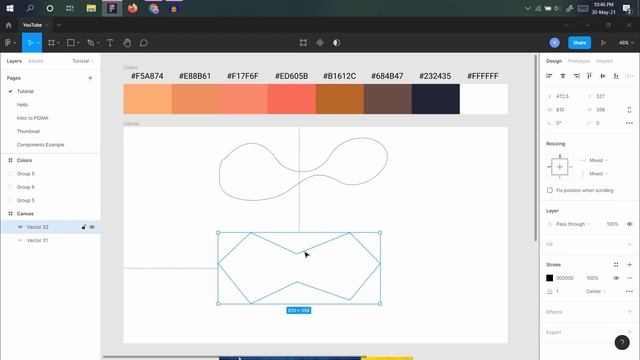Click the stroke hex value 000000 field
640x360 pixels.
565,278
